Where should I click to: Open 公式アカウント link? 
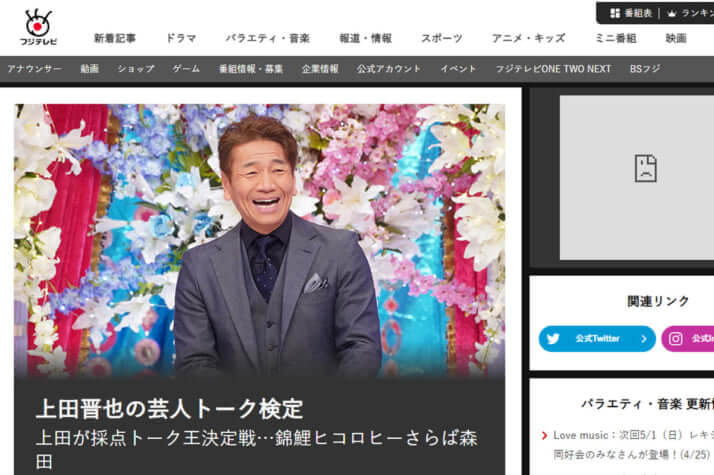coord(389,69)
